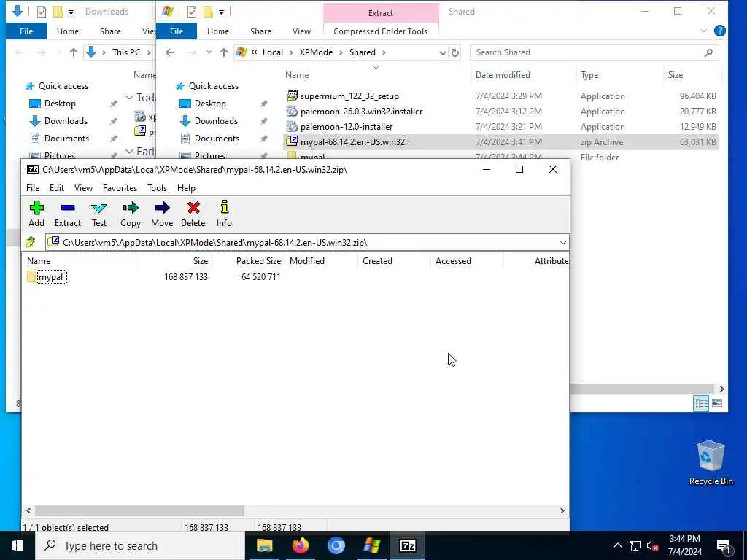
Task: Click the 7-Zip horizontal scrollbar thumb
Action: [139, 510]
